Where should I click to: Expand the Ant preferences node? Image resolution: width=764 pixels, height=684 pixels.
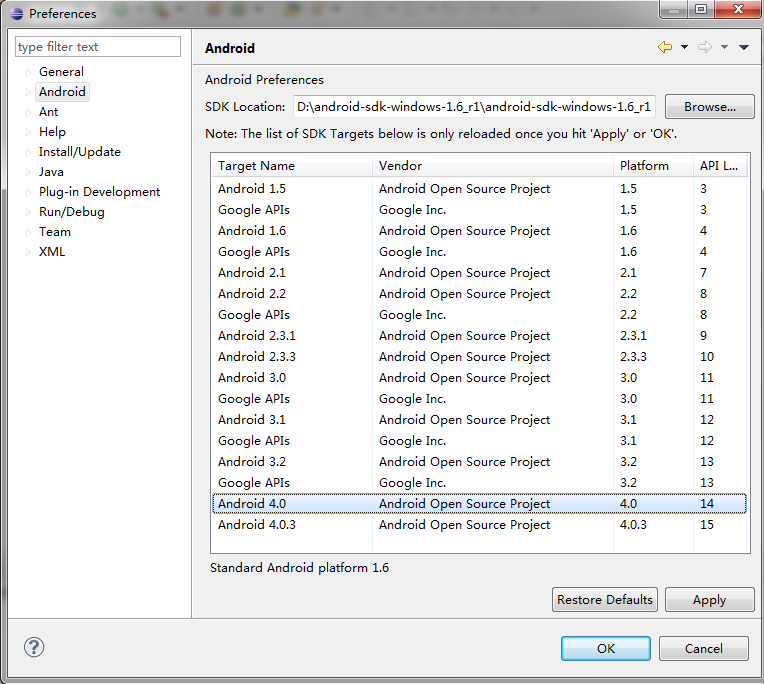coord(28,112)
